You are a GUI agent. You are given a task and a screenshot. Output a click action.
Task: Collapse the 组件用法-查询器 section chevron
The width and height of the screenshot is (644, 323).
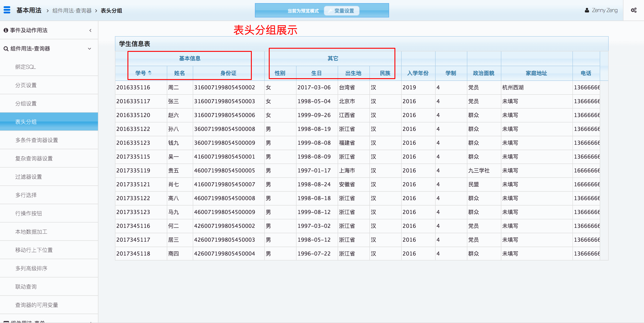point(89,49)
